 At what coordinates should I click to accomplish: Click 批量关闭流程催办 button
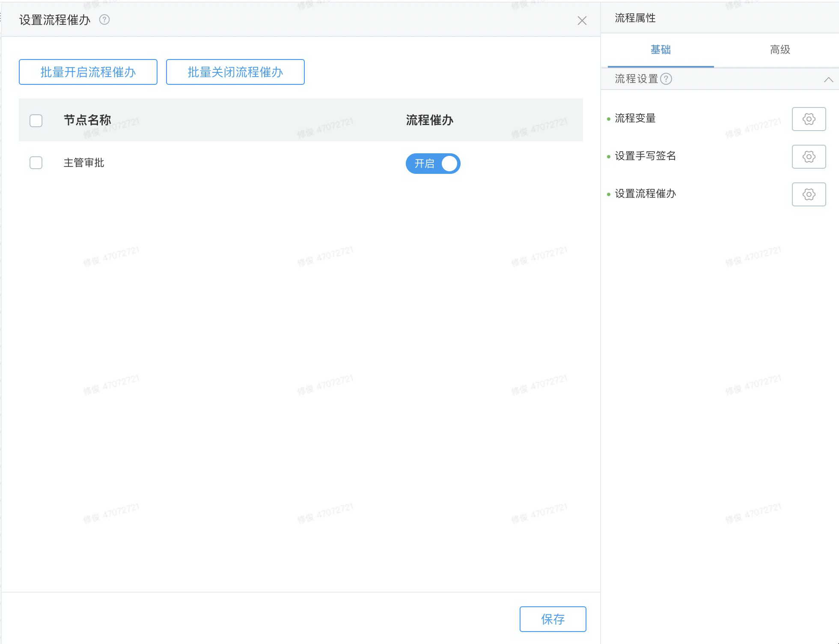pyautogui.click(x=235, y=72)
